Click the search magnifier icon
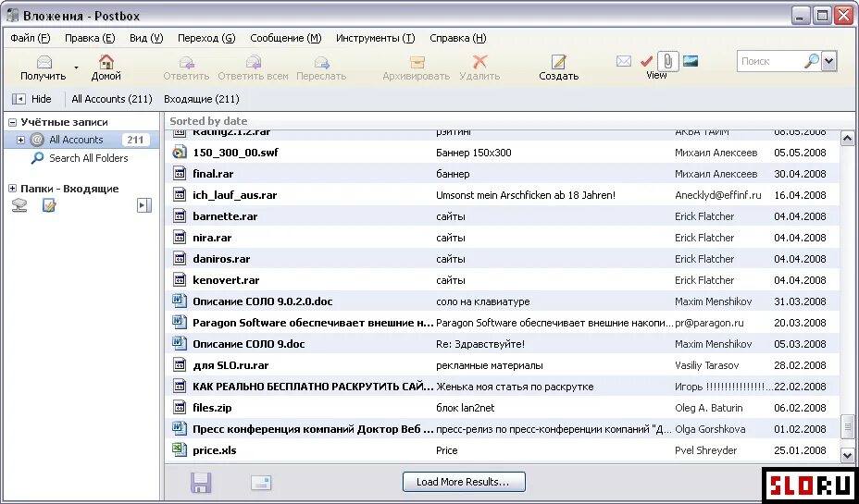 tap(812, 61)
